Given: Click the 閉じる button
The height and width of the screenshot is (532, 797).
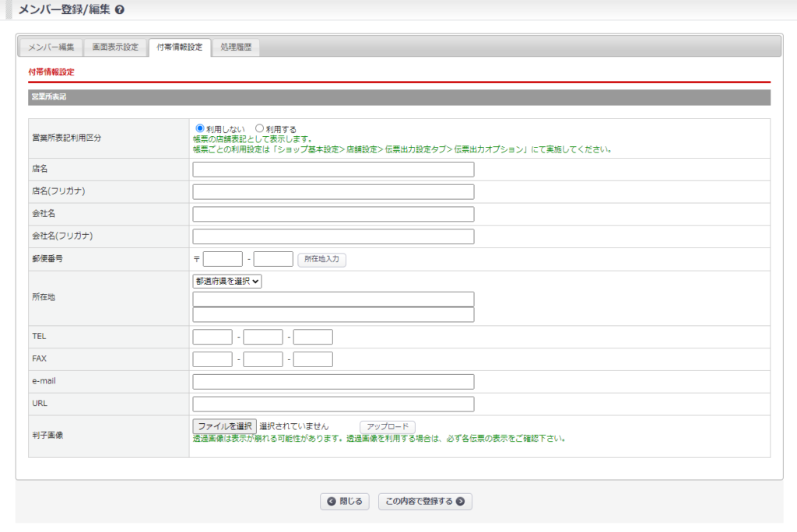Looking at the screenshot, I should (x=344, y=502).
